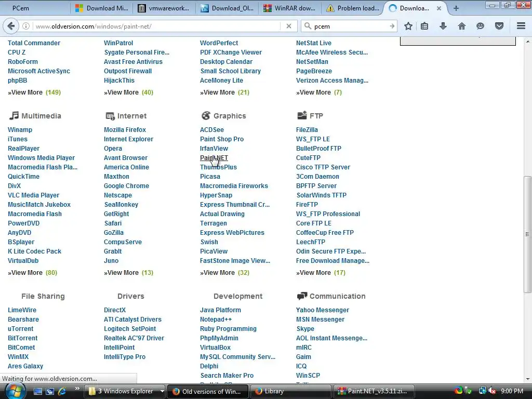Open the Winamp link

[20, 129]
